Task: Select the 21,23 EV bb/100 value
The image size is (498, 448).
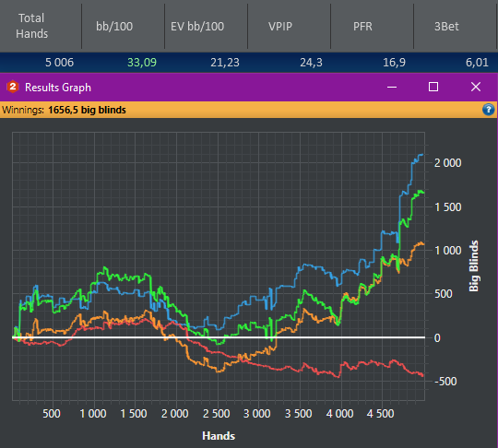Action: coord(225,63)
